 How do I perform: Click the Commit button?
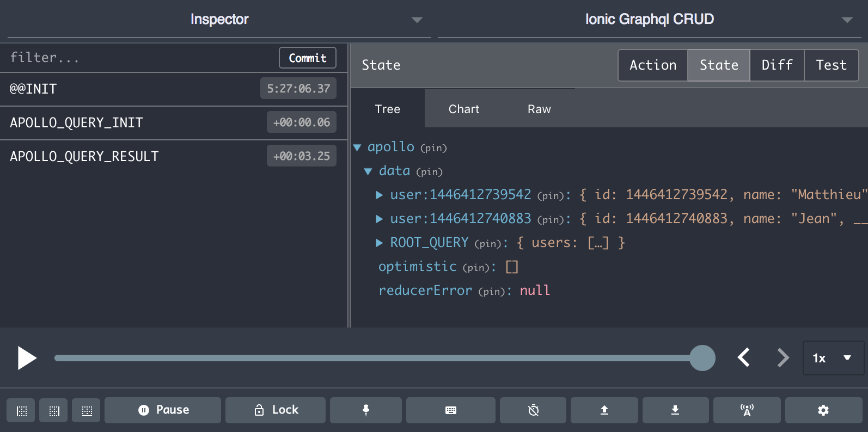[308, 58]
